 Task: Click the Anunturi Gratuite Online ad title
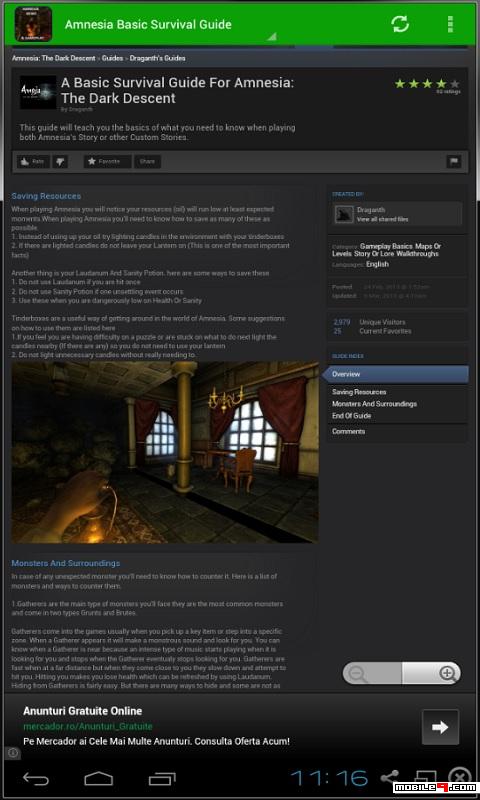(83, 711)
